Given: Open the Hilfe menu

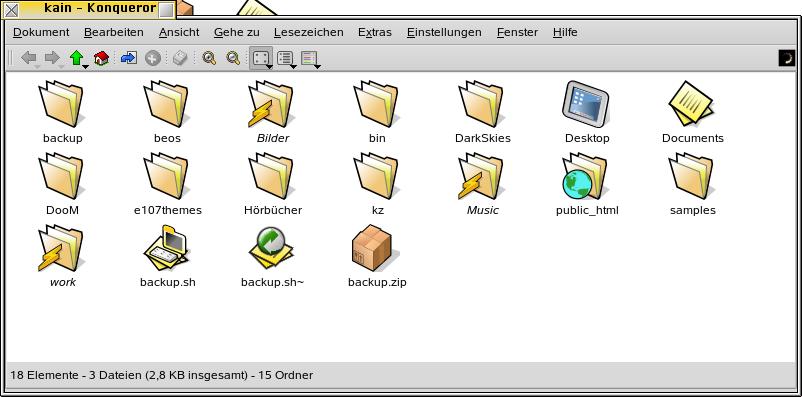Looking at the screenshot, I should (565, 32).
